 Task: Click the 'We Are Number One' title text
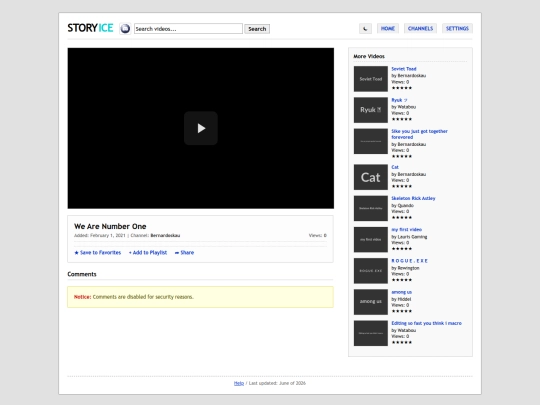pyautogui.click(x=110, y=226)
